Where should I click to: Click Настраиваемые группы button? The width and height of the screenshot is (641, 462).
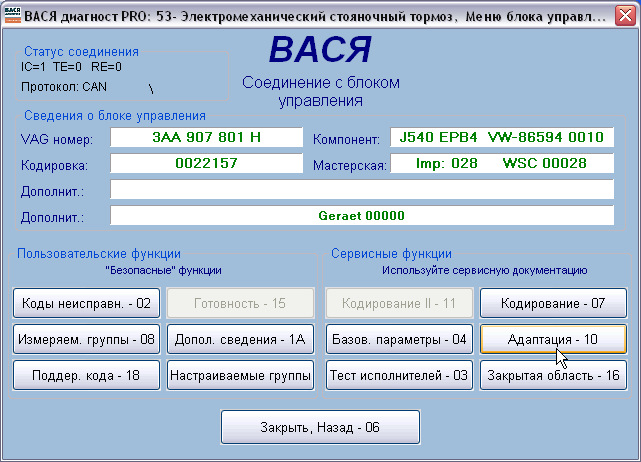[240, 375]
